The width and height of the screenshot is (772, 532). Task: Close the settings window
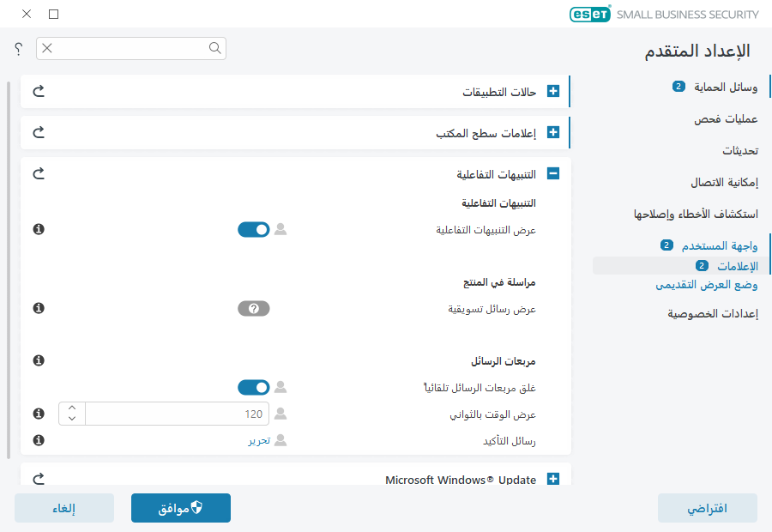point(27,14)
